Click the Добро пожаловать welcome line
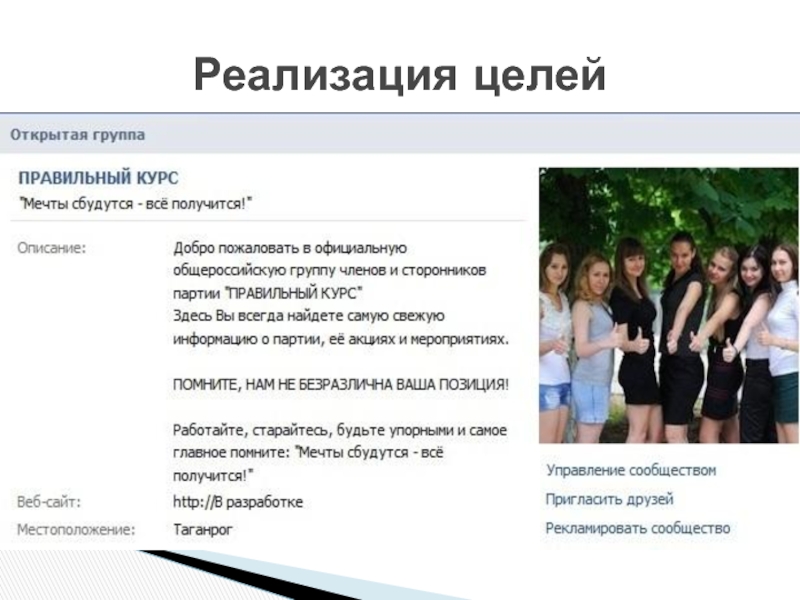 point(288,248)
